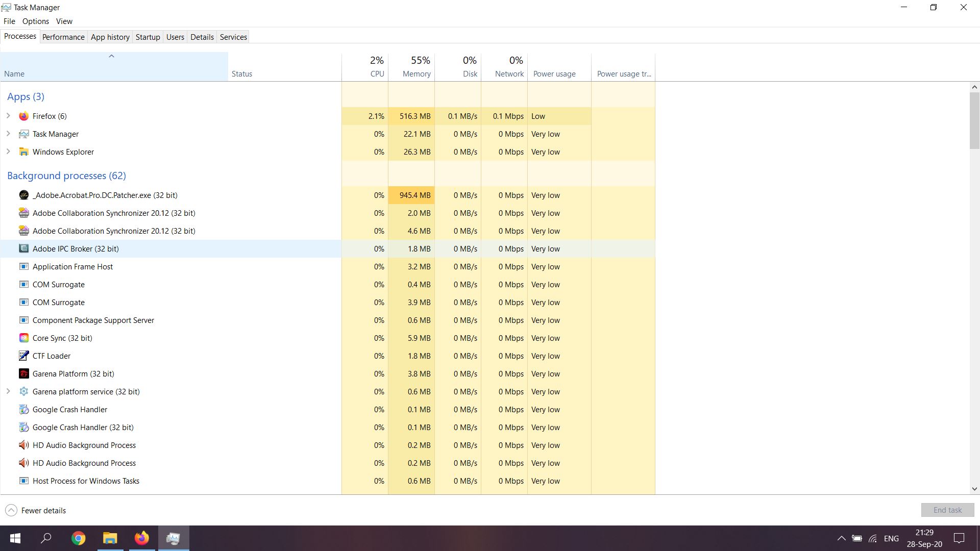Screen dimensions: 980x551
Task: Switch to the Performance tab
Action: point(63,37)
